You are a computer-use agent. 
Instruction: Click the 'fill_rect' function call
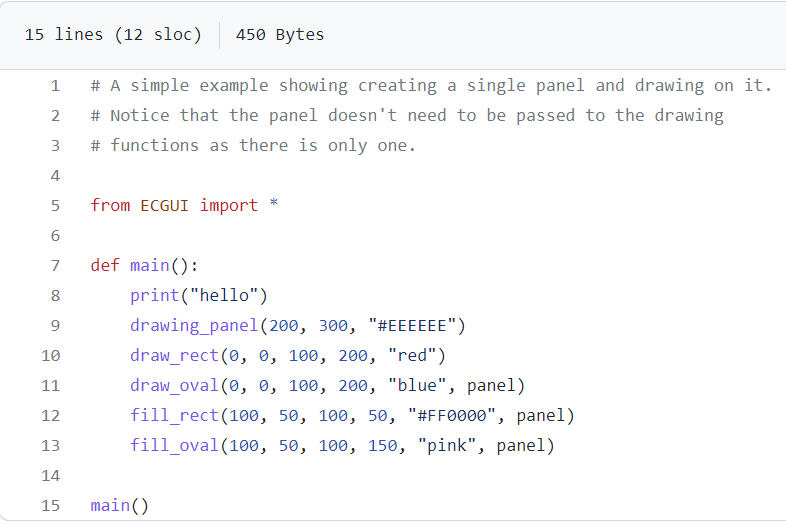pos(174,416)
